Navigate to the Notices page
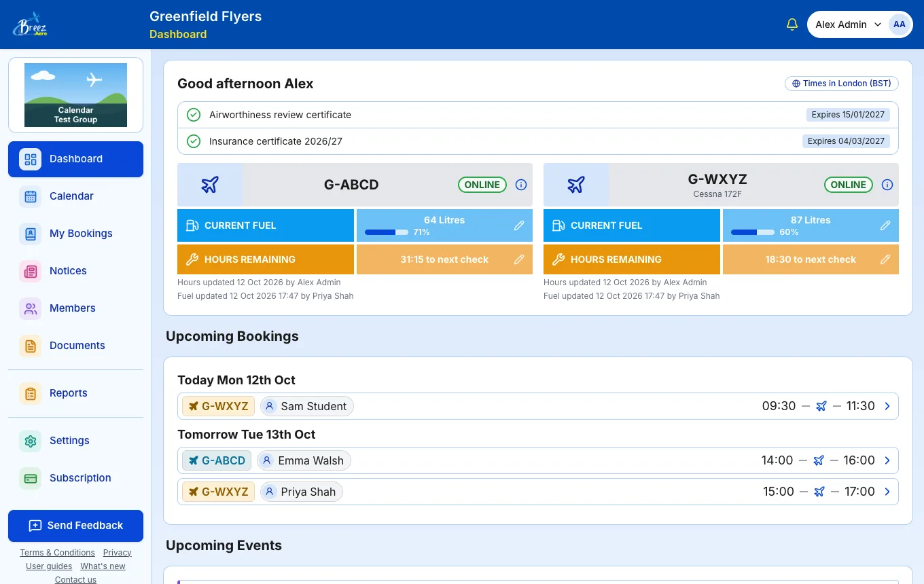 [75, 271]
